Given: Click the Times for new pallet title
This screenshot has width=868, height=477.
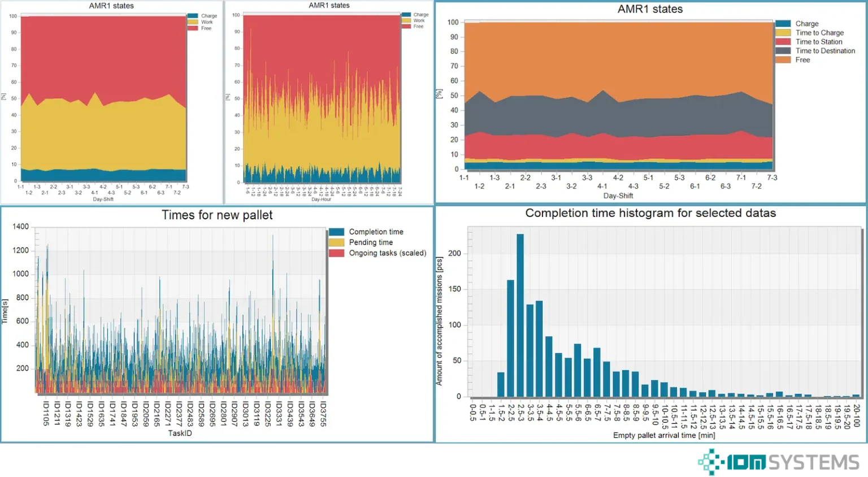Looking at the screenshot, I should (x=217, y=215).
